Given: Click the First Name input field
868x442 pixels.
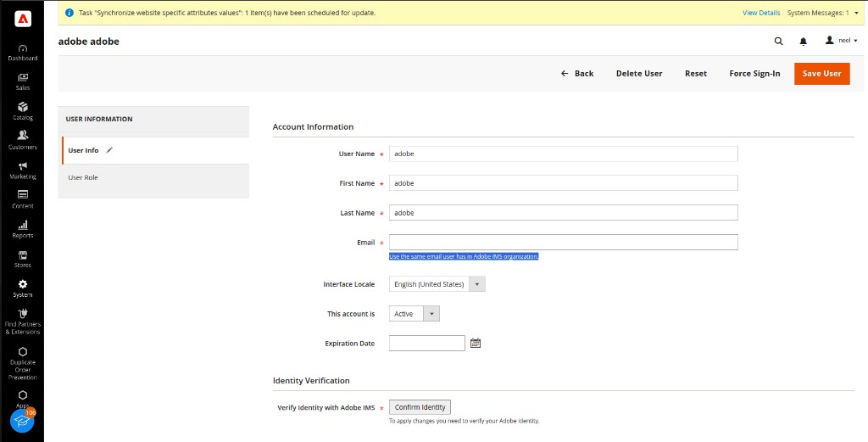Looking at the screenshot, I should click(x=564, y=182).
